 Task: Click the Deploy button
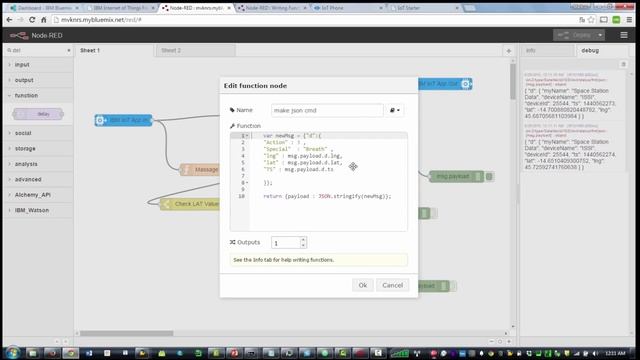coord(574,35)
